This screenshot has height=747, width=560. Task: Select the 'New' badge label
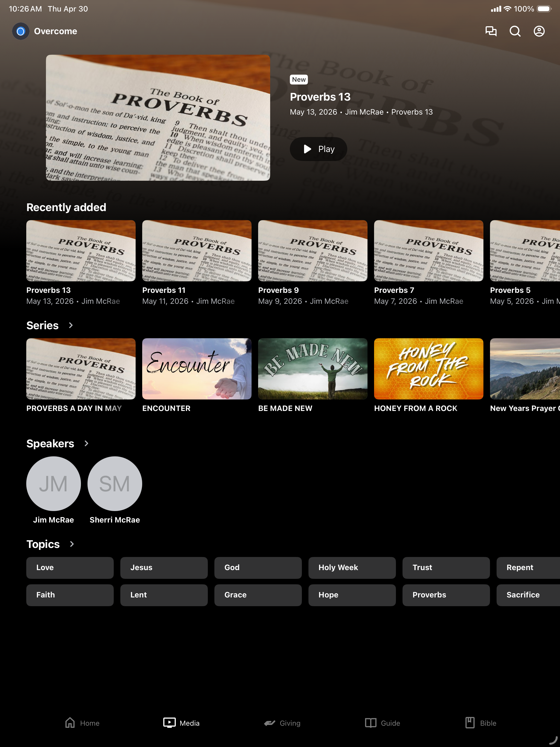point(299,79)
